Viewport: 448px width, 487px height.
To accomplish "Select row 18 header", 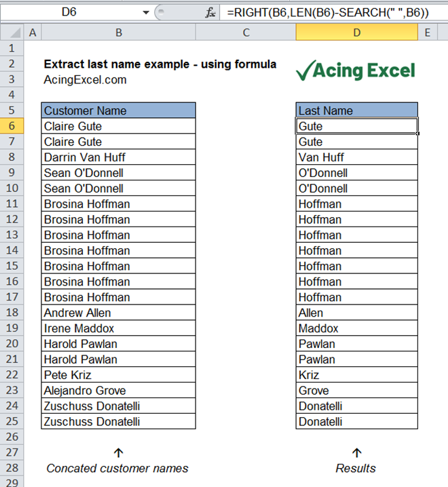I will (12, 313).
